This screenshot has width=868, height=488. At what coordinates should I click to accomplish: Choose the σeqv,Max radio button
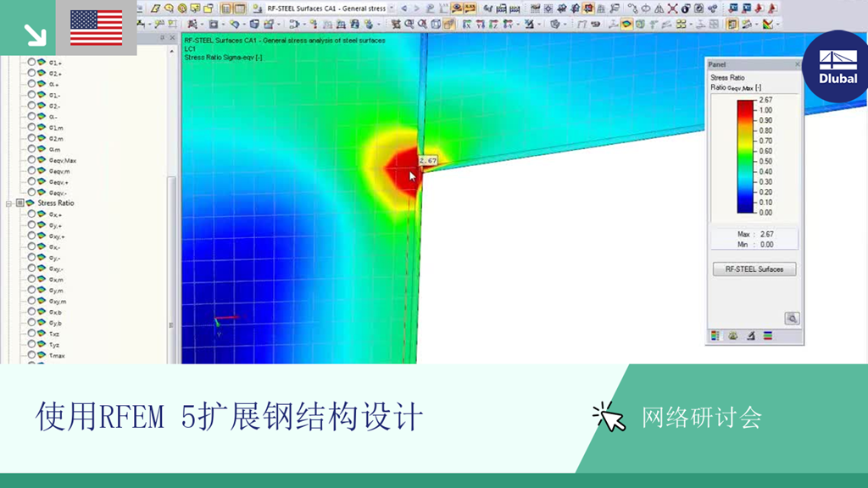pos(31,160)
